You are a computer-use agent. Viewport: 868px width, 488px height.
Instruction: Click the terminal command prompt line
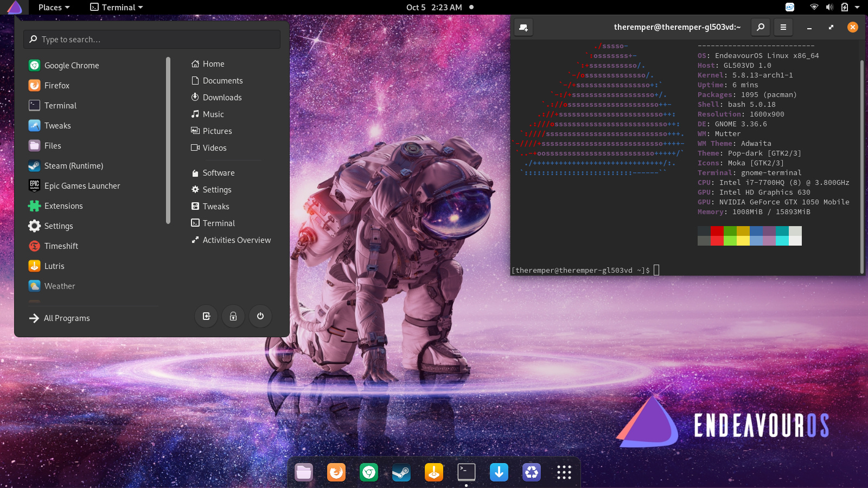[x=586, y=270]
